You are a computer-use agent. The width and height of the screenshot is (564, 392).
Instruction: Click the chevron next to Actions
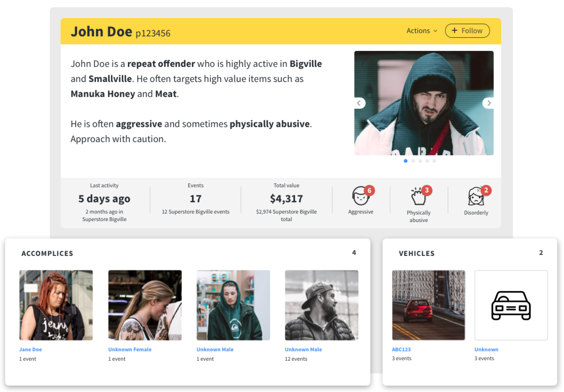[435, 31]
